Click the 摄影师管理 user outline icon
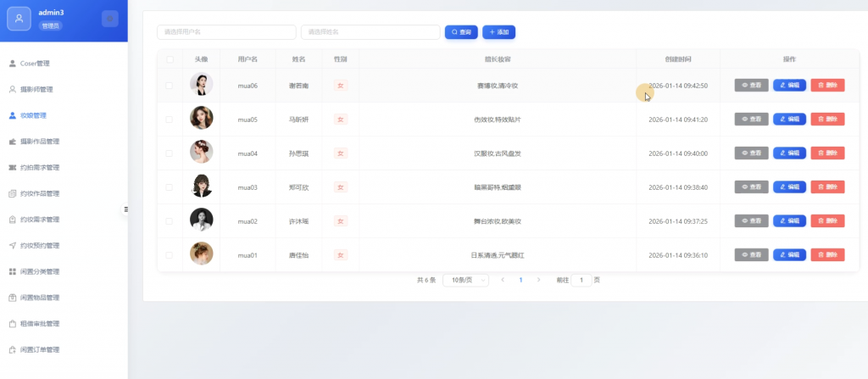 (12, 89)
